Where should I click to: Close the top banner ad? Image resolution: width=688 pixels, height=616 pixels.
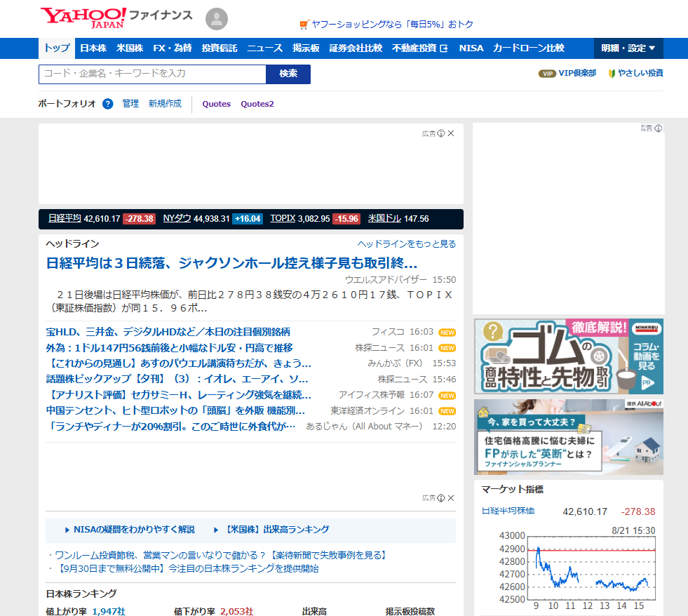click(x=451, y=133)
